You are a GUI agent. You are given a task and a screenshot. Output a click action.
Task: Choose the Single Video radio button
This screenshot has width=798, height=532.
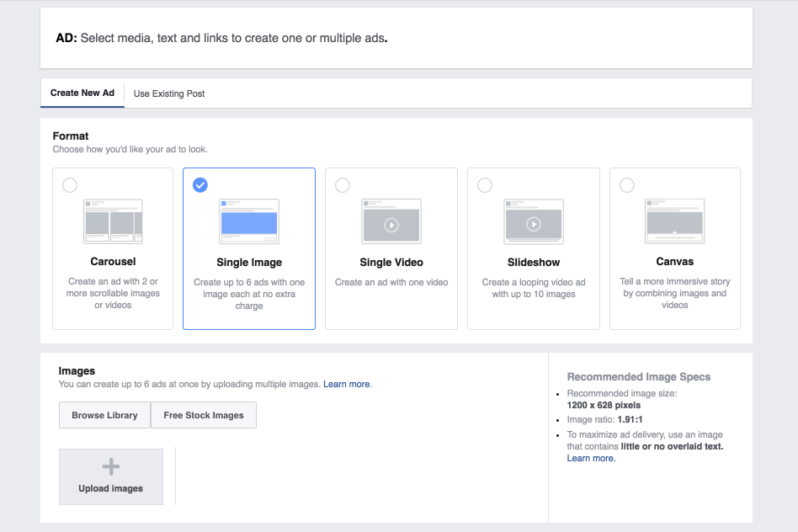coord(343,185)
